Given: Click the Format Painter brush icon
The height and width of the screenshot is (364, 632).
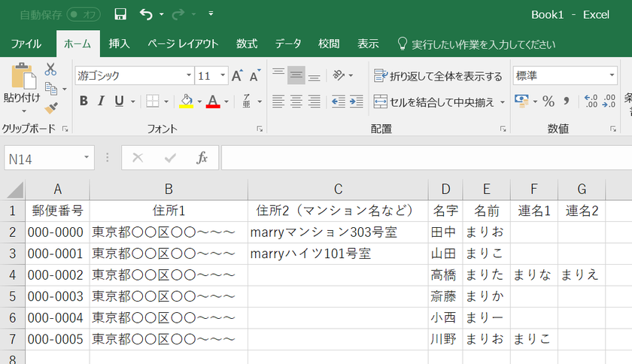Looking at the screenshot, I should pos(51,108).
